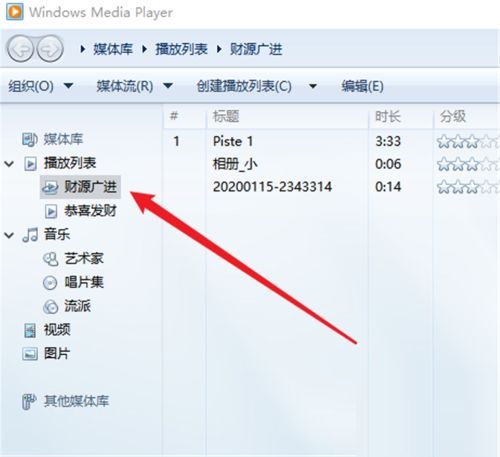Click 媒体库 in the breadcrumb
The width and height of the screenshot is (500, 457).
[113, 49]
